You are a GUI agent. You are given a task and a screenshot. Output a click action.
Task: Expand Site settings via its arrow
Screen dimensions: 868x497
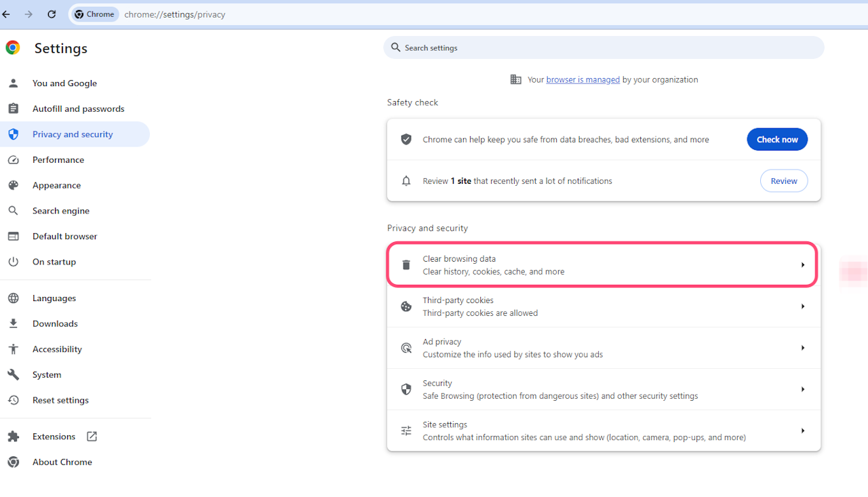pos(803,430)
